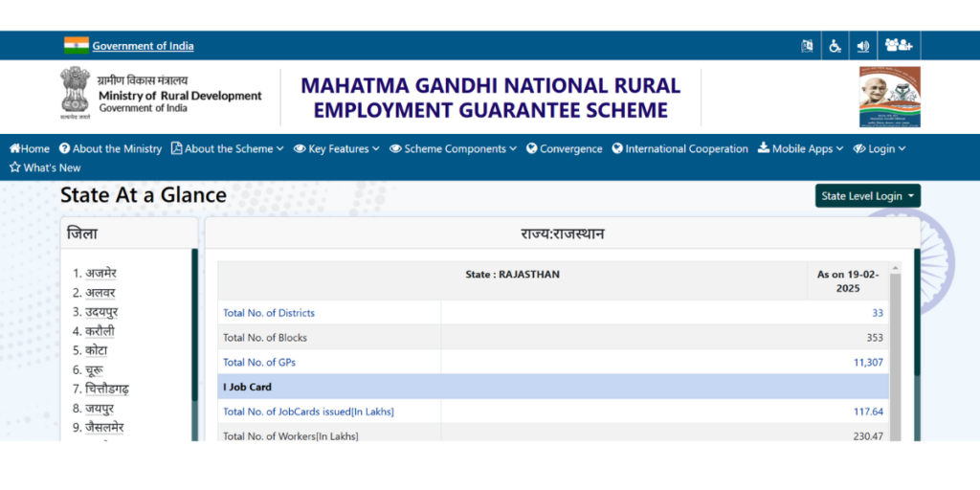Expand Mobile Apps dropdown menu

tap(801, 148)
